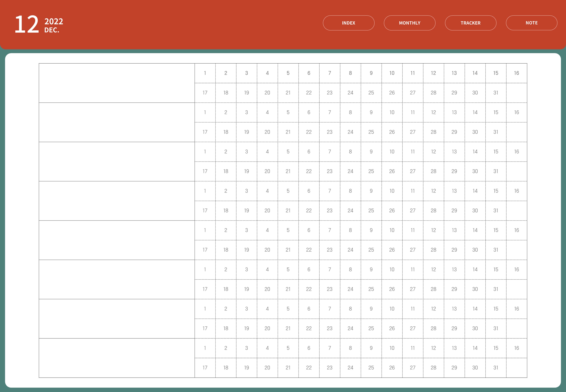Screen dimensions: 566x392
Task: Mark day 6 in the sixth tracker
Action: coord(309,270)
